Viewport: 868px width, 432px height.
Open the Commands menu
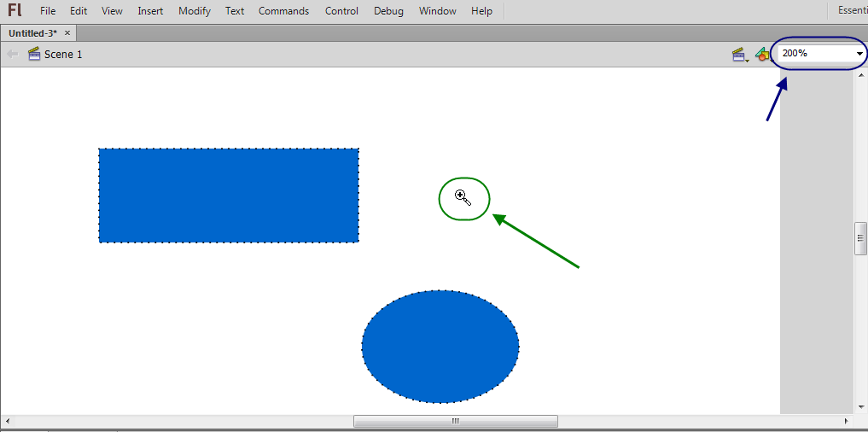pos(284,11)
